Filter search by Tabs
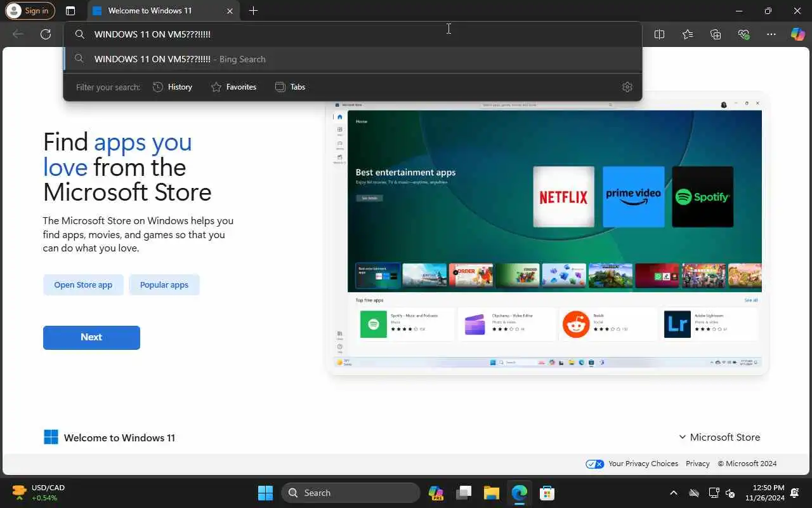812x508 pixels. pyautogui.click(x=291, y=87)
